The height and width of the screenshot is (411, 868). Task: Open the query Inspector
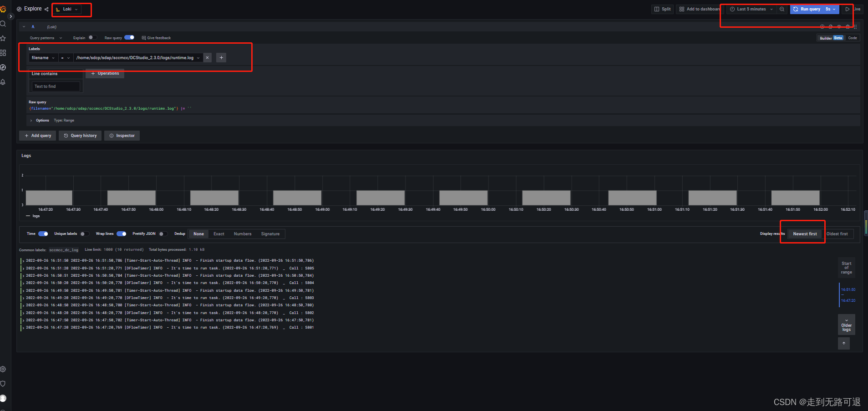point(122,136)
